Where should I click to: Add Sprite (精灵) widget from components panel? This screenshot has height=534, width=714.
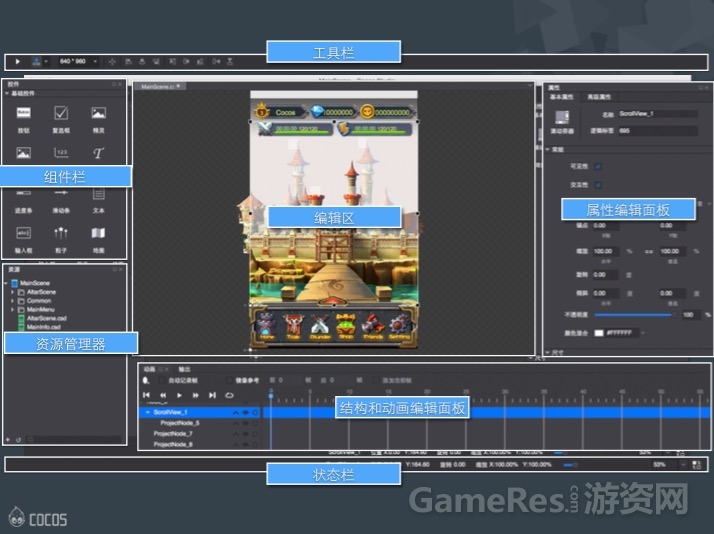coord(98,120)
